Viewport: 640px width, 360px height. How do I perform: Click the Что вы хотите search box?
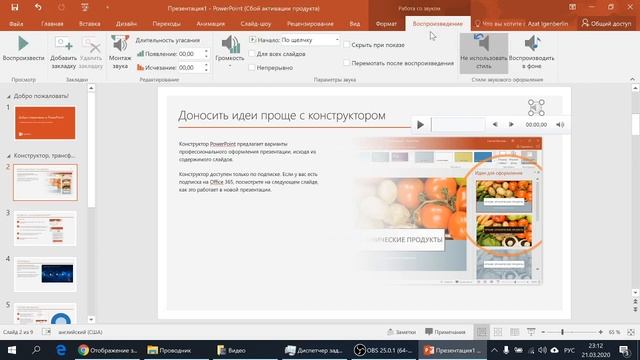[500, 24]
